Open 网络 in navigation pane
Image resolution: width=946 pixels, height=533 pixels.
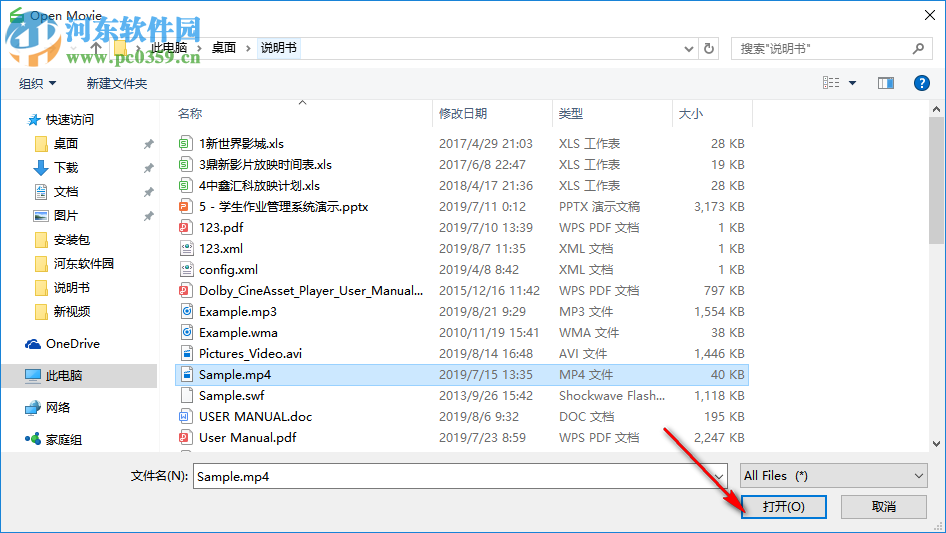click(48, 407)
